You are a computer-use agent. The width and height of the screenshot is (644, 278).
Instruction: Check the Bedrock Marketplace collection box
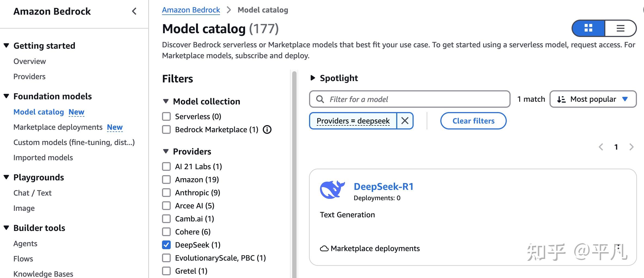pos(166,129)
